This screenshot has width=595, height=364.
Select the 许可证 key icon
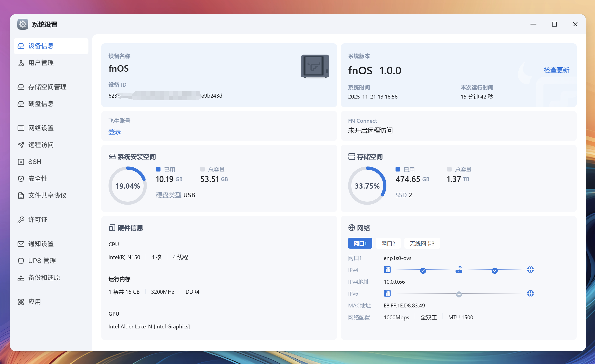[x=21, y=220]
